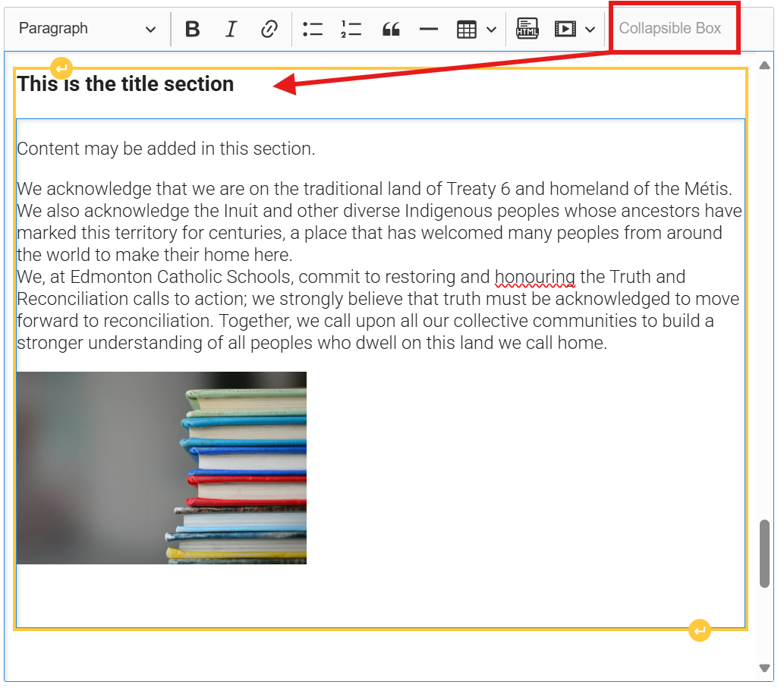This screenshot has width=784, height=688.
Task: Create a numbered list
Action: tap(351, 28)
